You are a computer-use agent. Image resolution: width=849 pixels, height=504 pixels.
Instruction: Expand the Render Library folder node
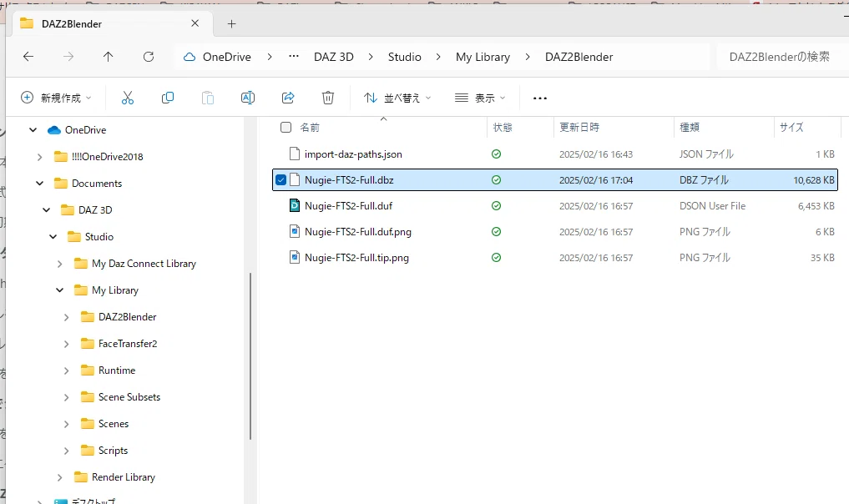coord(59,477)
